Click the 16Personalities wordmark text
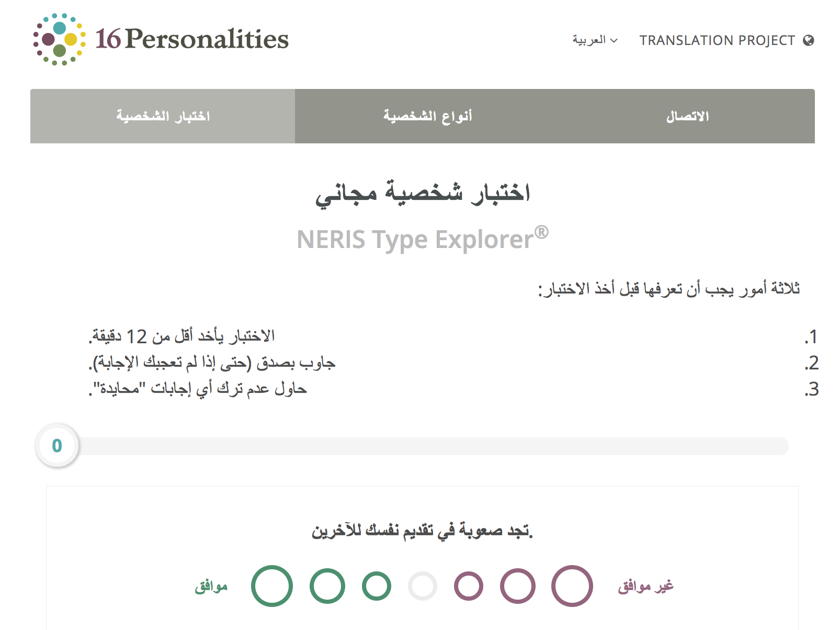Screen dimensions: 840x630 pyautogui.click(x=191, y=39)
